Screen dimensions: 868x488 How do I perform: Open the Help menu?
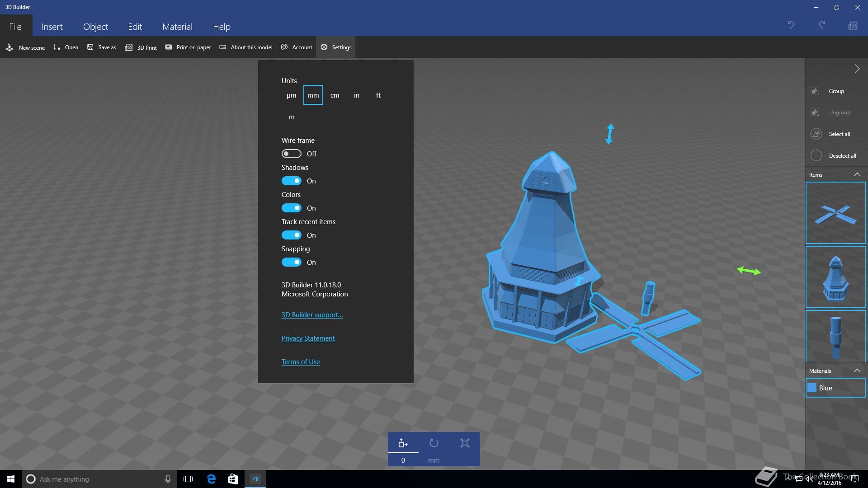[222, 27]
